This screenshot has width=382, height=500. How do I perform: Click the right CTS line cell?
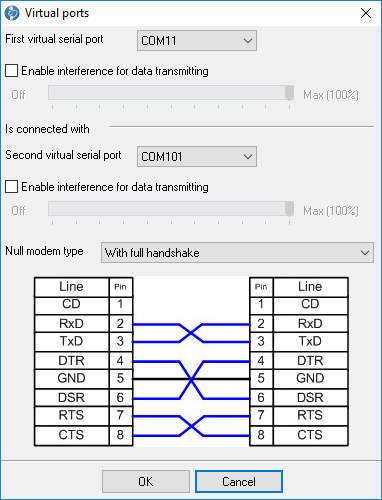click(x=310, y=435)
